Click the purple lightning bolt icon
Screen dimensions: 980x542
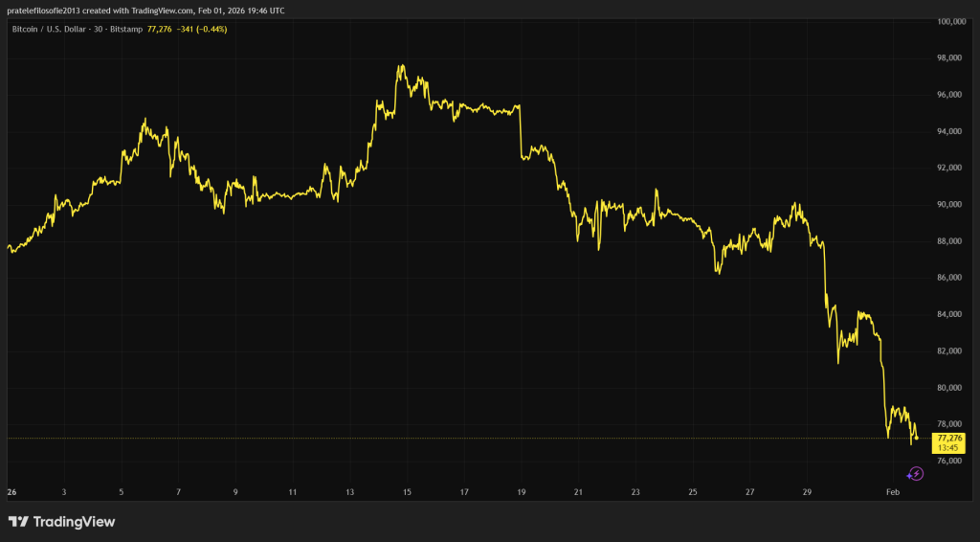pos(915,473)
